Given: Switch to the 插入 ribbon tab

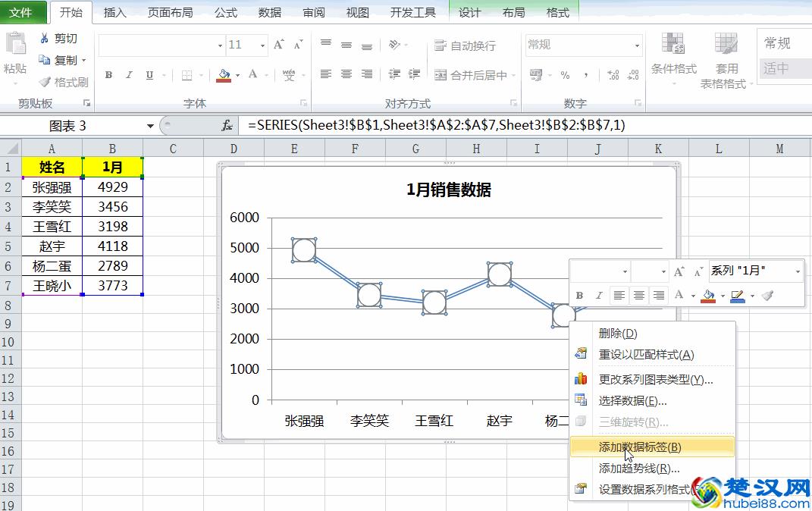Looking at the screenshot, I should point(114,12).
